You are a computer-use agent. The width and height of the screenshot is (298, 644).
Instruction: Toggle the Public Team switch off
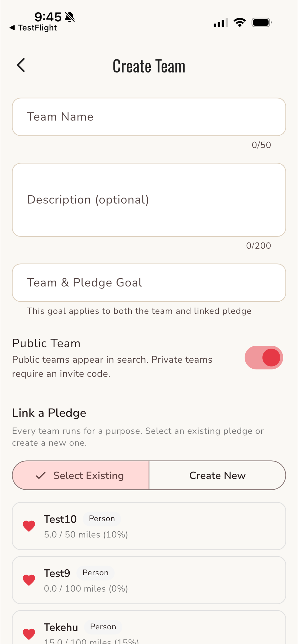(x=264, y=357)
